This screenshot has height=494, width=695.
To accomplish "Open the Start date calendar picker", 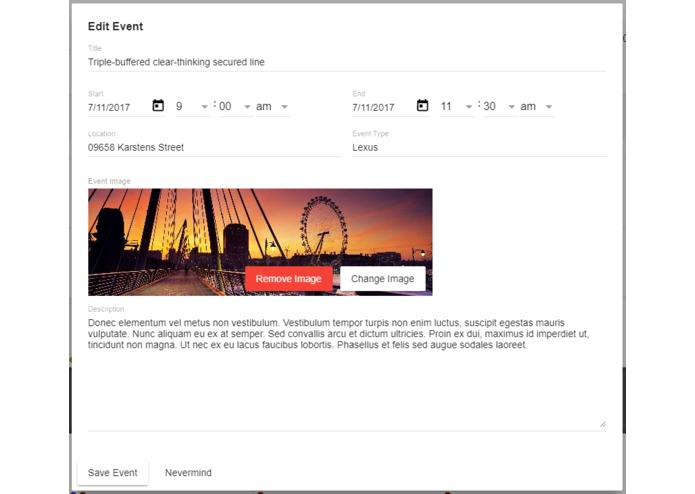I will point(158,106).
